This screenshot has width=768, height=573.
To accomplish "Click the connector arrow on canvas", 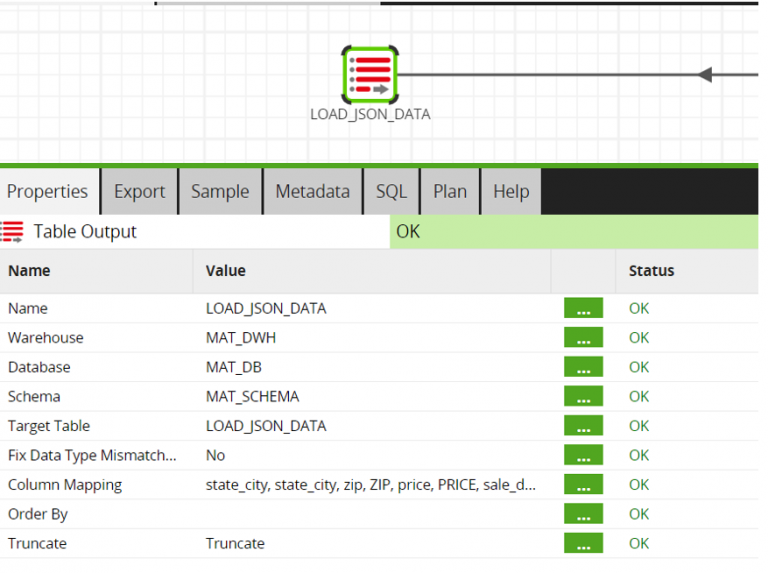I will (705, 75).
